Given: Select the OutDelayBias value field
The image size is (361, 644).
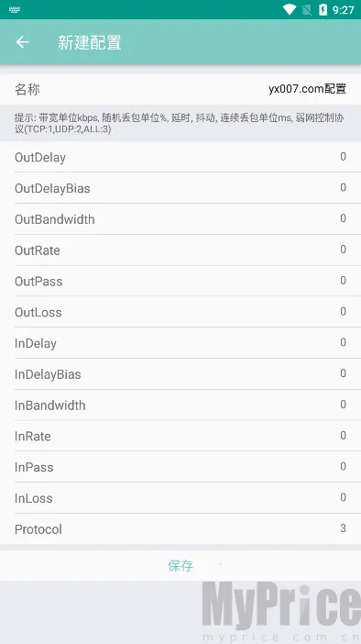Looking at the screenshot, I should coord(343,187).
